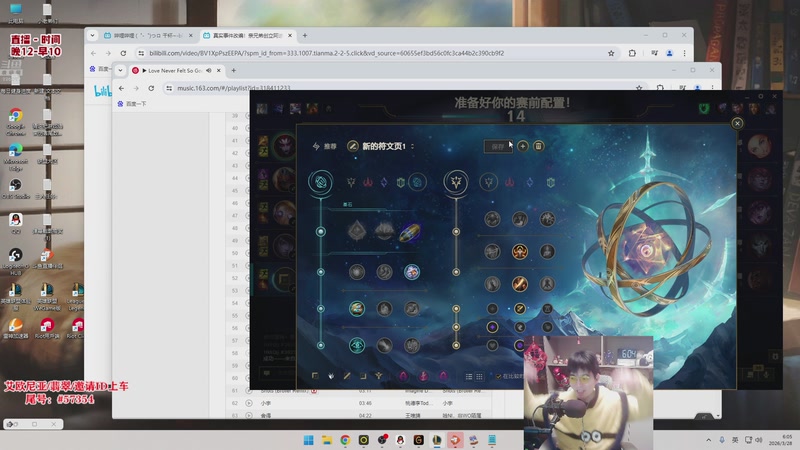Image resolution: width=800 pixels, height=450 pixels.
Task: Pick Precision as the primary rune path
Action: [x=351, y=182]
